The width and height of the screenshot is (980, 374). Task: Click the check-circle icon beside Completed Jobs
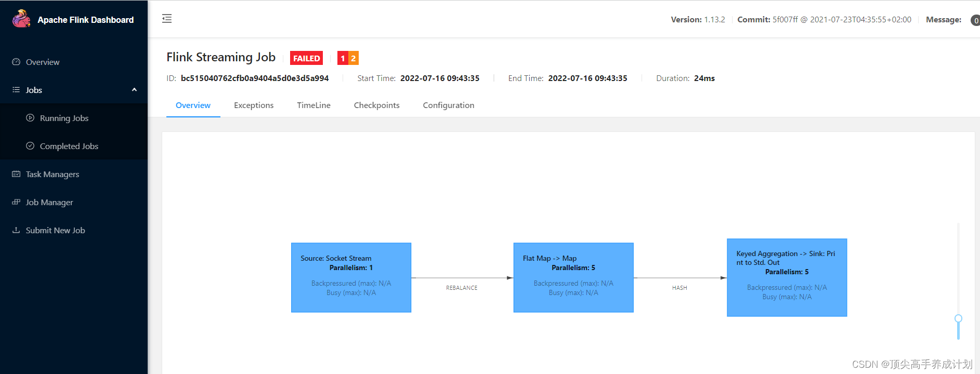coord(30,146)
